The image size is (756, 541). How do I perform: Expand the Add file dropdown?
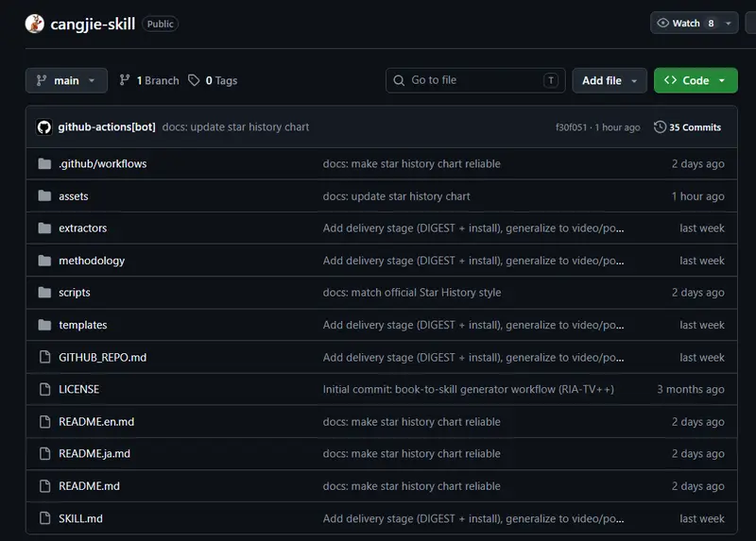[610, 80]
